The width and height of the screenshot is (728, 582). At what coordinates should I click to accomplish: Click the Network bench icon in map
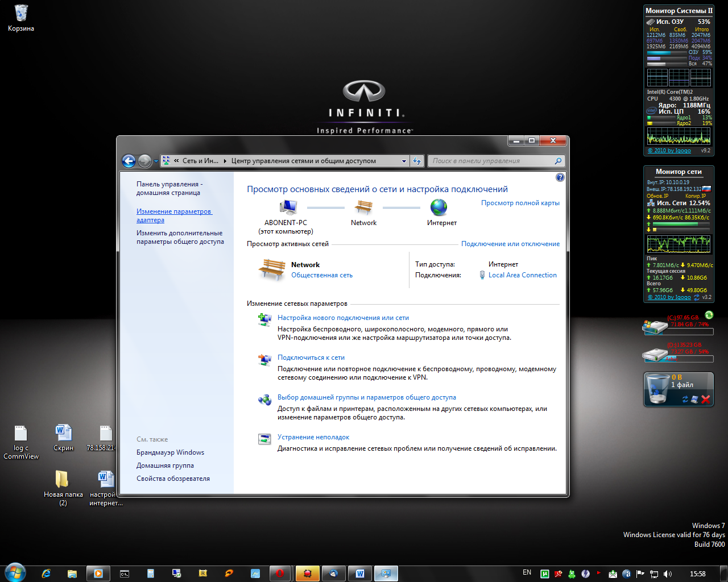(x=363, y=207)
